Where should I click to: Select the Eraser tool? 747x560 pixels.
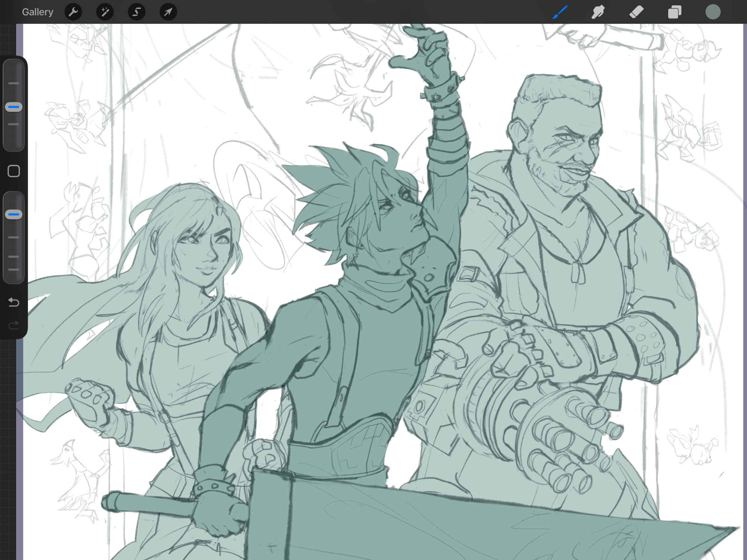[x=636, y=12]
